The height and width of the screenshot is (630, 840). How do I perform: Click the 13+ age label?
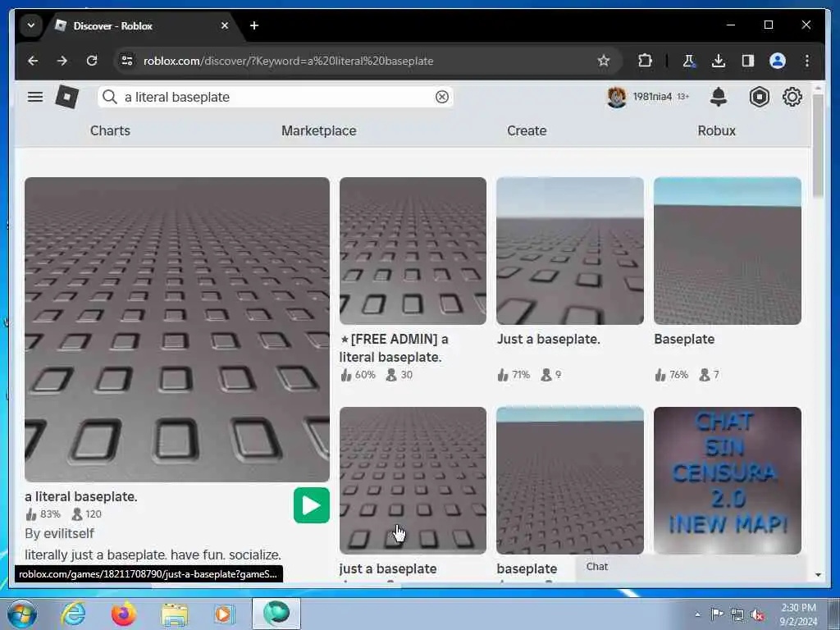683,97
